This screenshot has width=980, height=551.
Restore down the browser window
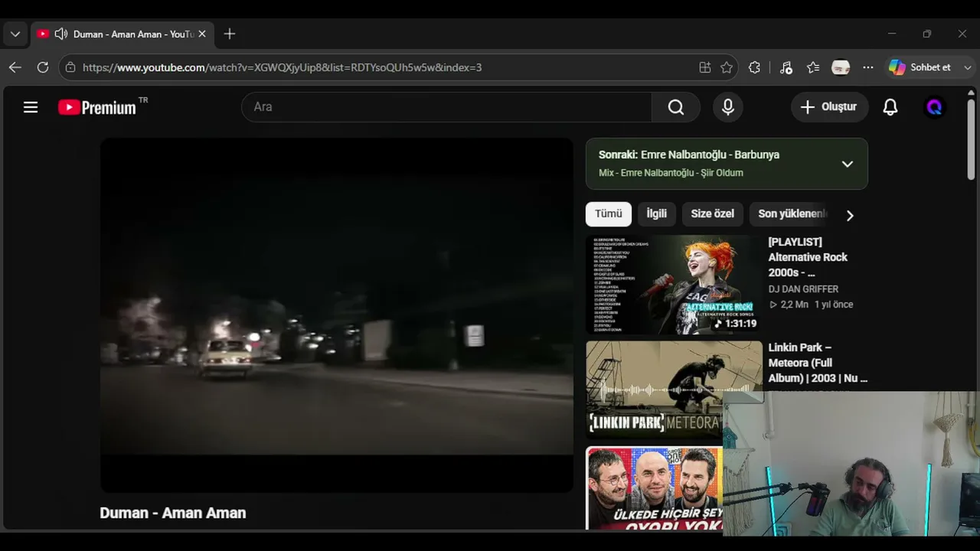927,34
